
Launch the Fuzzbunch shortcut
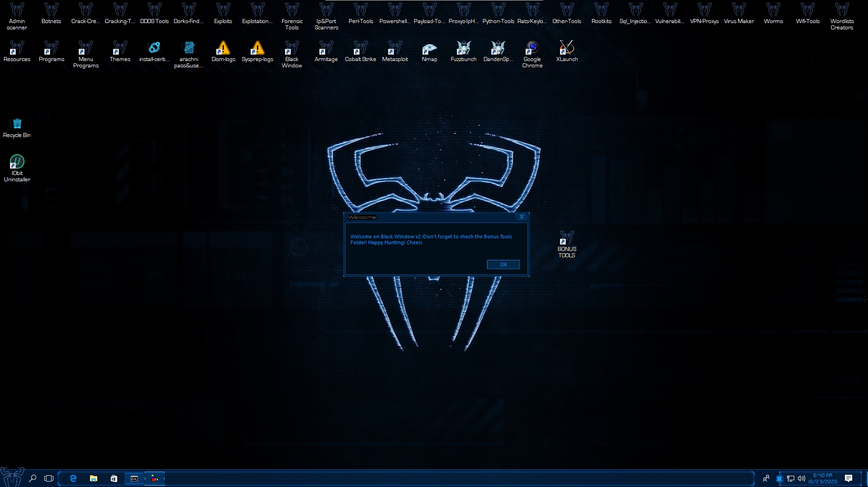[x=464, y=52]
